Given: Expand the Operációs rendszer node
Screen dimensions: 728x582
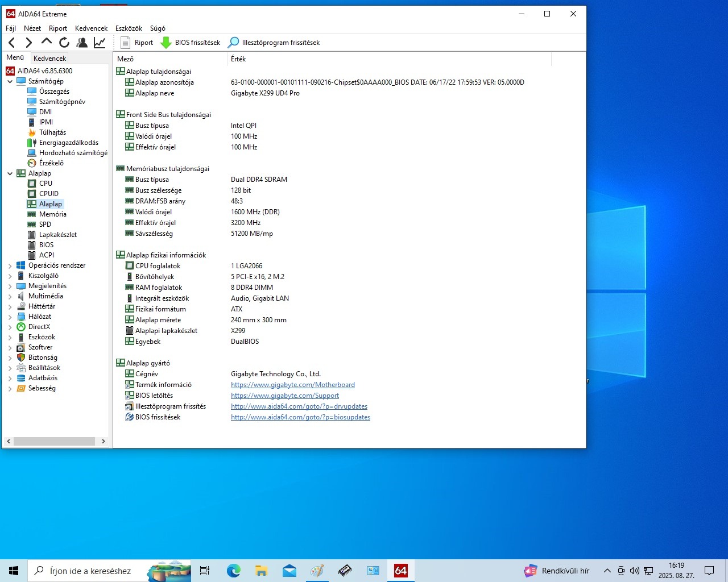Looking at the screenshot, I should pyautogui.click(x=10, y=265).
